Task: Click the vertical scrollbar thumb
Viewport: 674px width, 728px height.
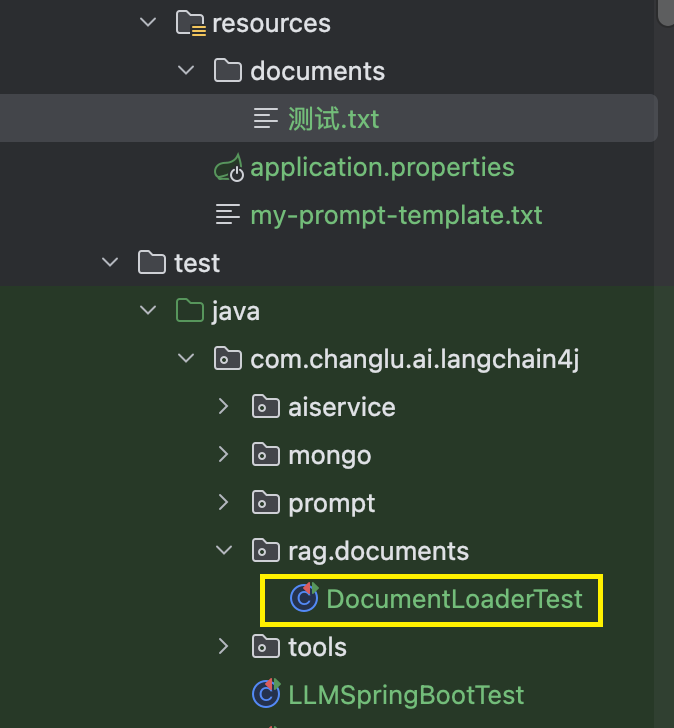Action: (x=666, y=12)
